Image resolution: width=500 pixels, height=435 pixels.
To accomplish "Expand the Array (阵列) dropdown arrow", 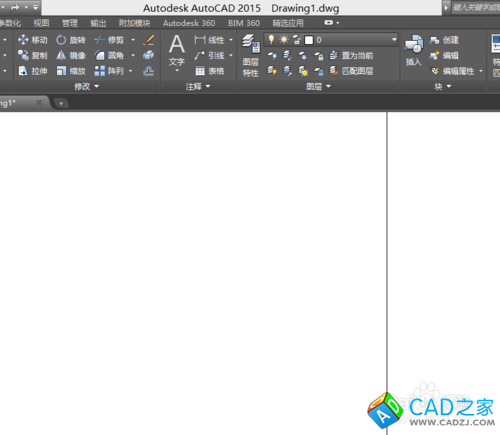I will coord(130,71).
